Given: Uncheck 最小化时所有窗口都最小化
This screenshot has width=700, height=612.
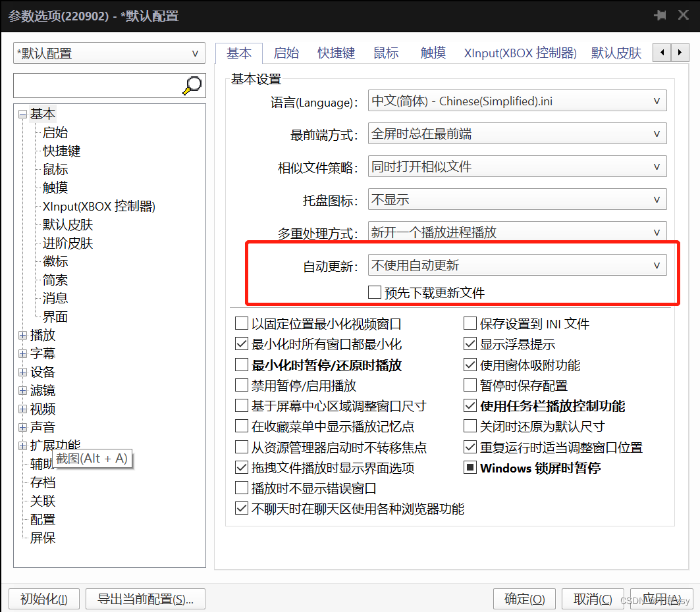Looking at the screenshot, I should click(242, 342).
